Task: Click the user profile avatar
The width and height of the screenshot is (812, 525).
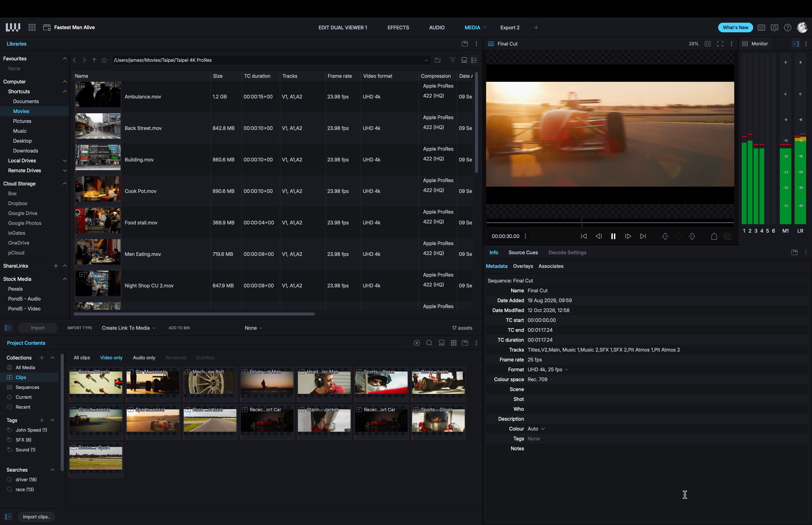Action: click(802, 28)
